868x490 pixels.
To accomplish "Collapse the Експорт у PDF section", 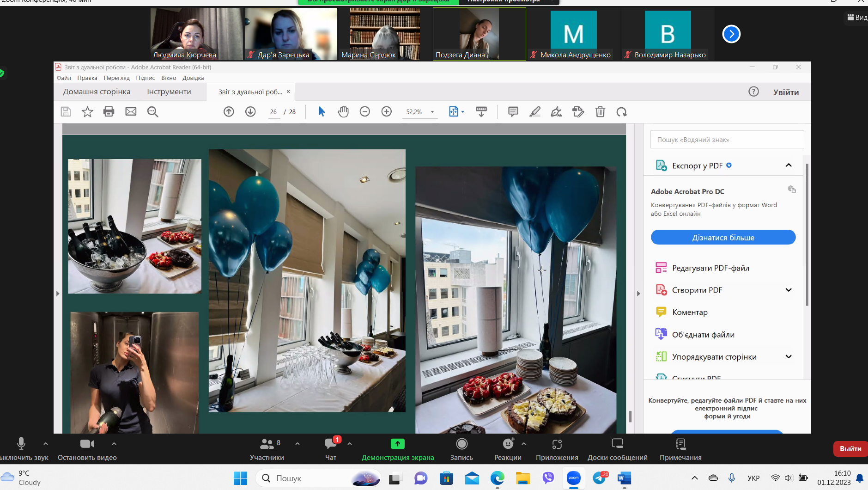I will click(x=788, y=165).
